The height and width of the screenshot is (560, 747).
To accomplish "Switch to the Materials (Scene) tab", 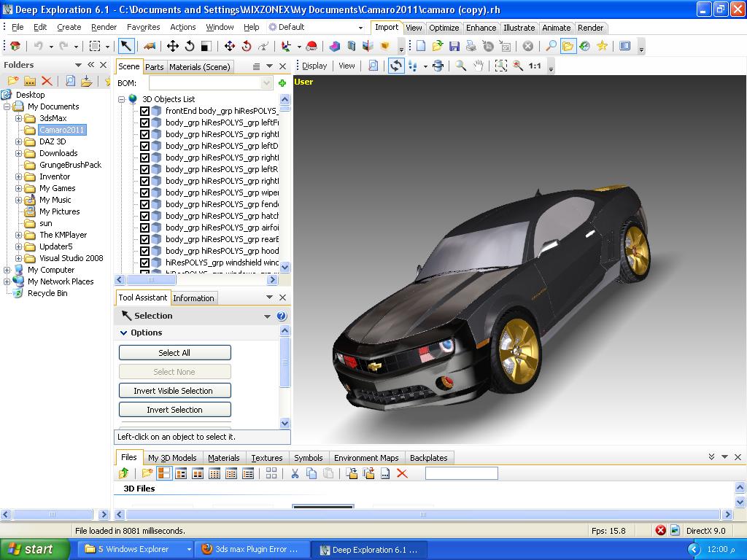I will (200, 67).
